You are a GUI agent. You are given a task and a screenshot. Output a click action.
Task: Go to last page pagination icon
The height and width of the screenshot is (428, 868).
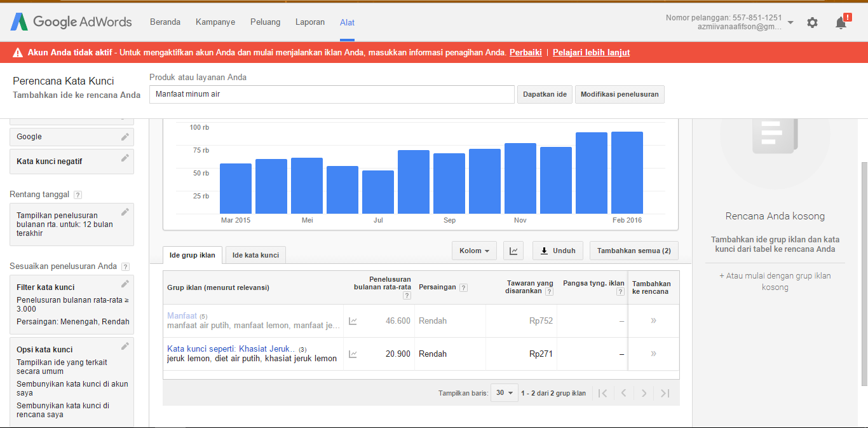click(665, 393)
